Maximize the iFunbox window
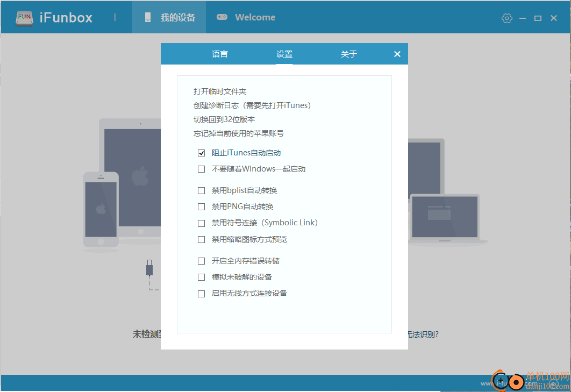Viewport: 571px width, 392px height. point(538,18)
